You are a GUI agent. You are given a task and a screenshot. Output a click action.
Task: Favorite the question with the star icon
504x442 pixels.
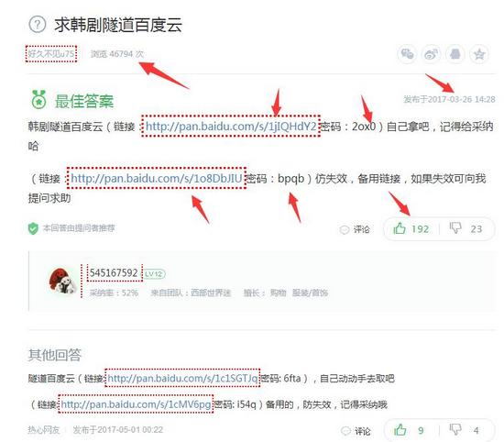click(479, 54)
